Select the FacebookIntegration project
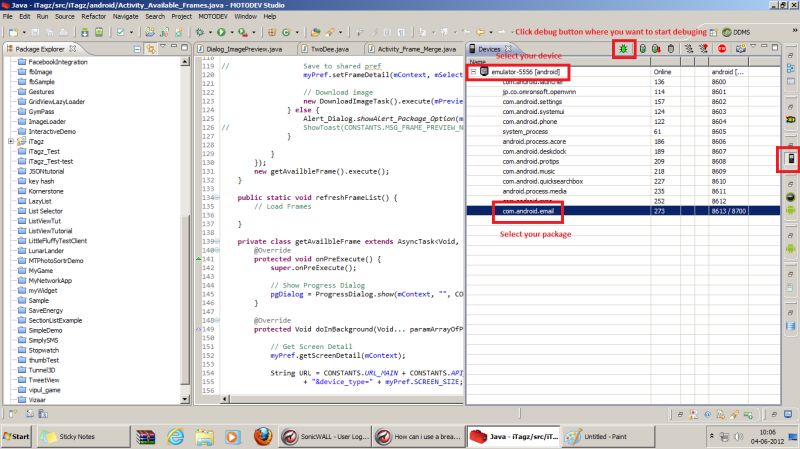 point(53,62)
